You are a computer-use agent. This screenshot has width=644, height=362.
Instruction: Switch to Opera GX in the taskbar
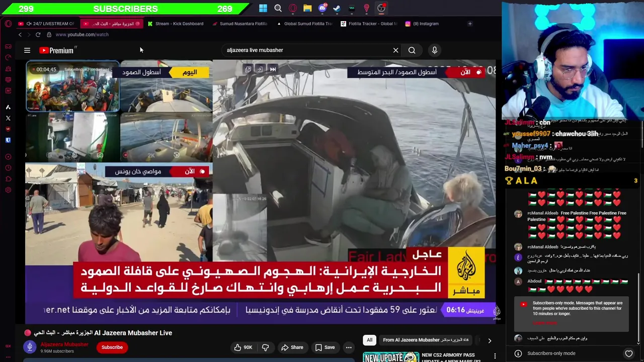(293, 8)
